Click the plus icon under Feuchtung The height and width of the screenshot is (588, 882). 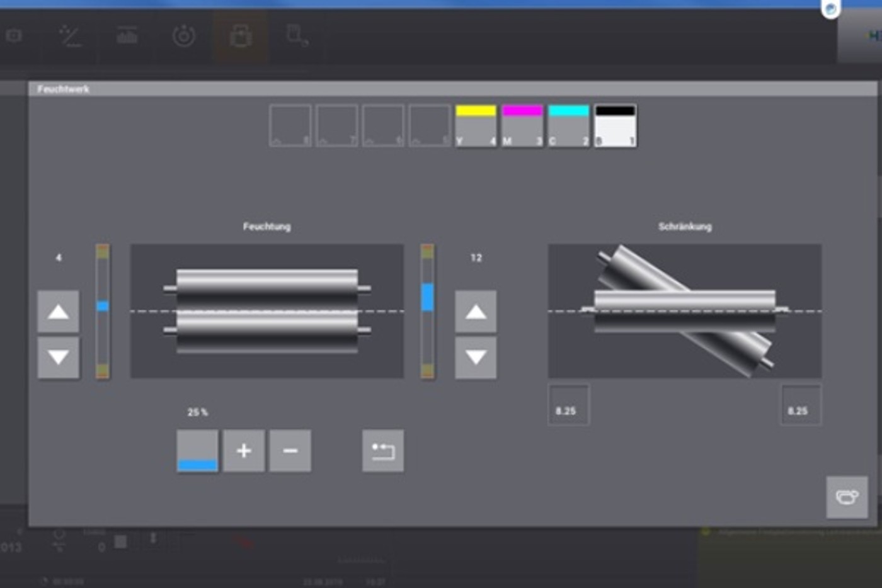pos(244,451)
